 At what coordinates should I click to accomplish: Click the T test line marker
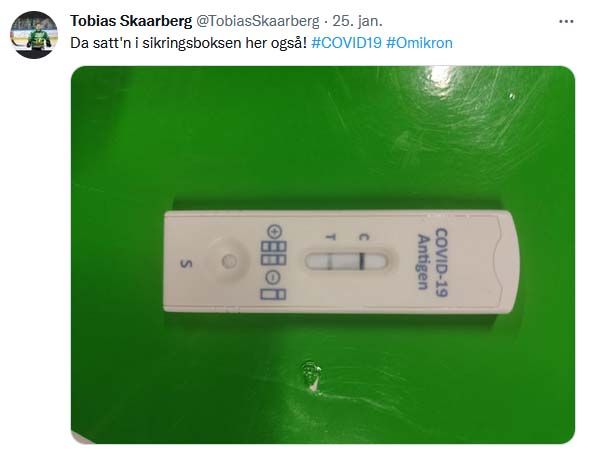click(x=330, y=237)
